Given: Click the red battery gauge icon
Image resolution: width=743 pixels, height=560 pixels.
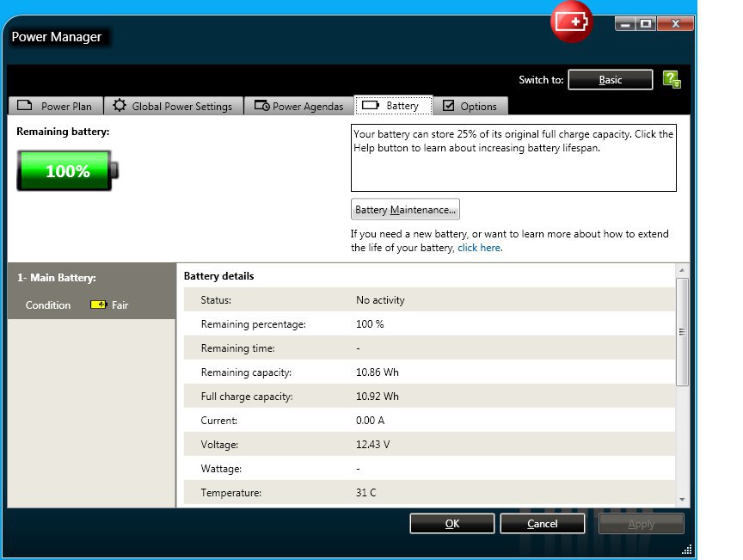Looking at the screenshot, I should (x=572, y=22).
